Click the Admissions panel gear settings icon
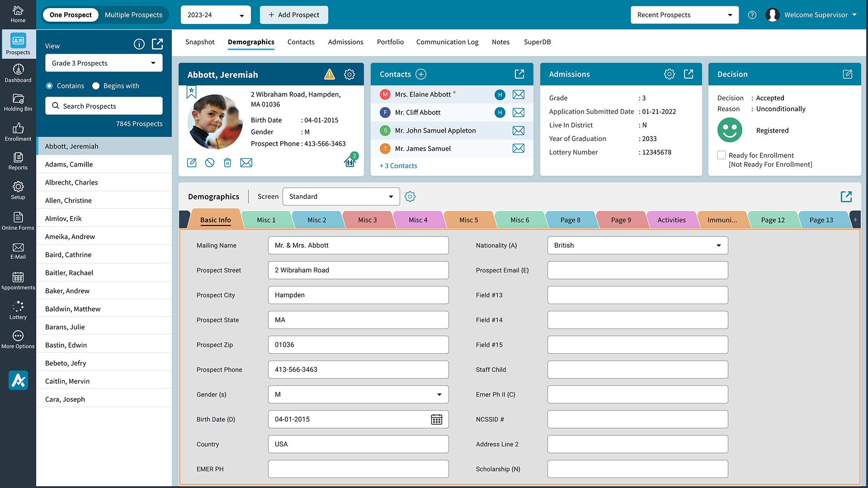 pyautogui.click(x=669, y=74)
